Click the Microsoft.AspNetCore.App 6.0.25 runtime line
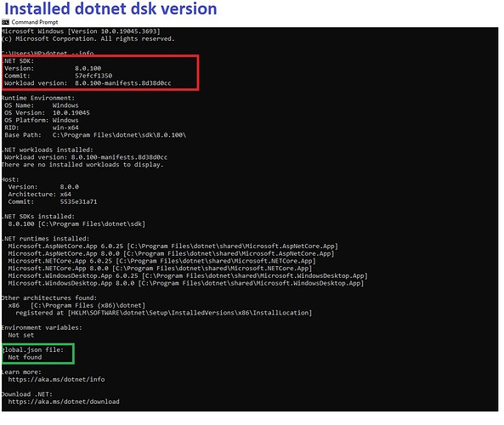 [x=173, y=246]
